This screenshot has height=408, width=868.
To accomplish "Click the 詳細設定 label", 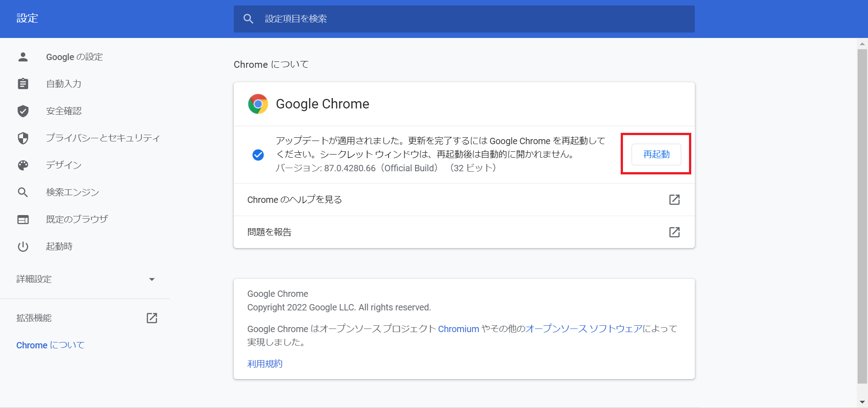I will 34,279.
